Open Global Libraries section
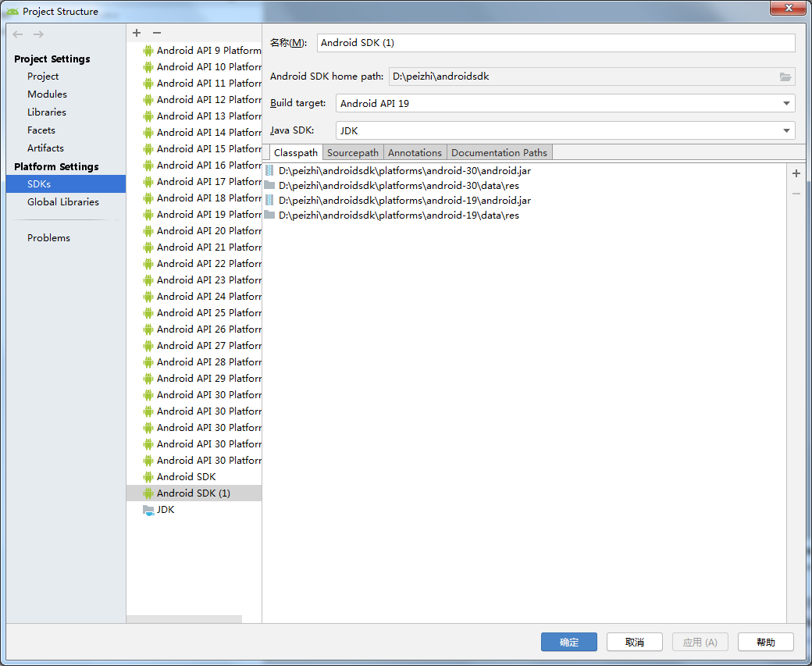812x666 pixels. 63,202
